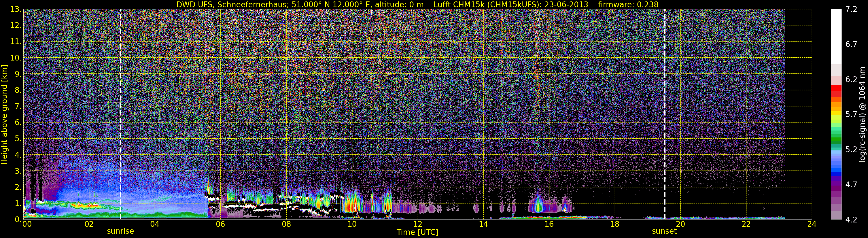Viewport: 868px width, 238px height.
Task: Click the time axis tick label 22
Action: coord(746,224)
